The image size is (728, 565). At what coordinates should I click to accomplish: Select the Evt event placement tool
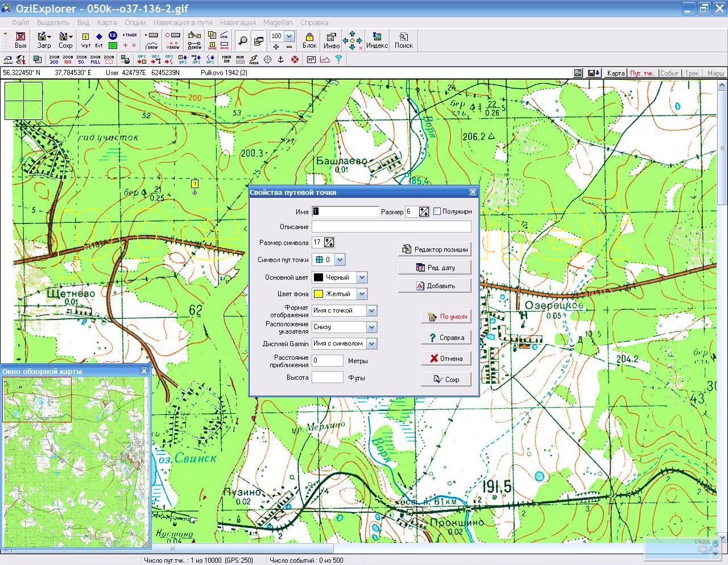pyautogui.click(x=99, y=40)
